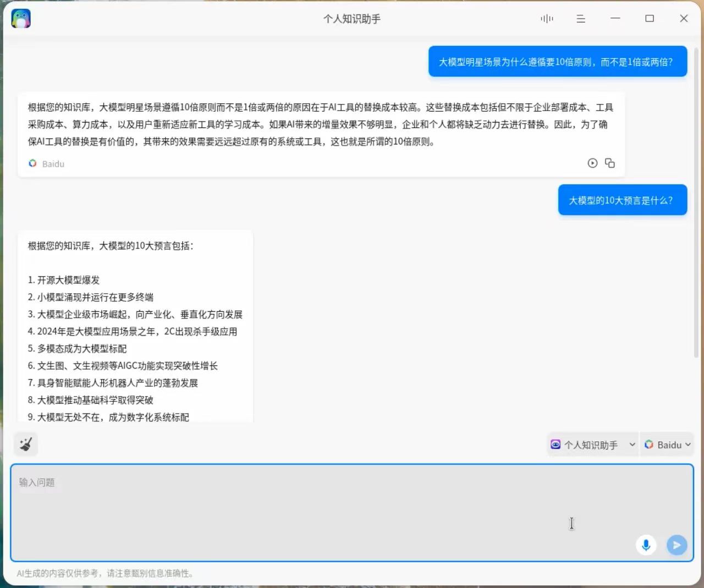
Task: Play the first answer aloud
Action: [592, 163]
